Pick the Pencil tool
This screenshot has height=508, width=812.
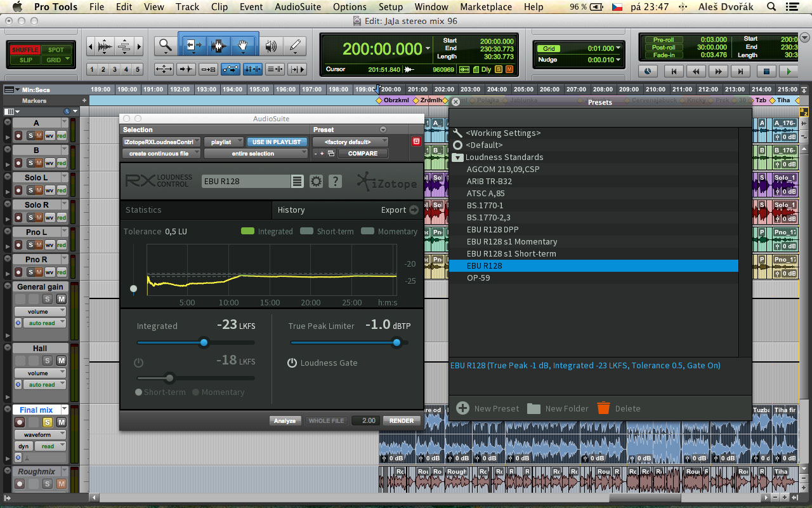click(294, 46)
